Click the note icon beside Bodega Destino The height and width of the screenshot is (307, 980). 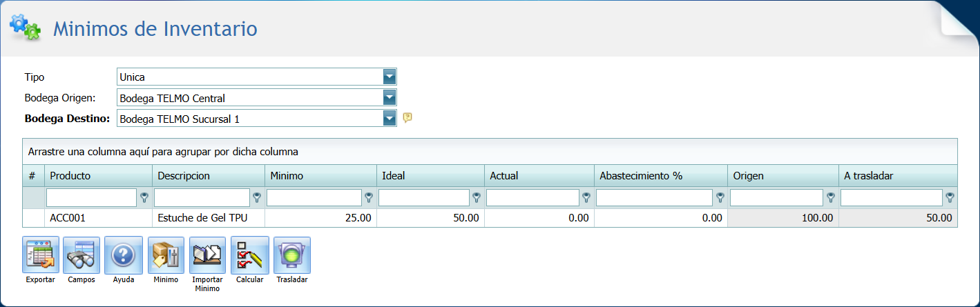[407, 118]
